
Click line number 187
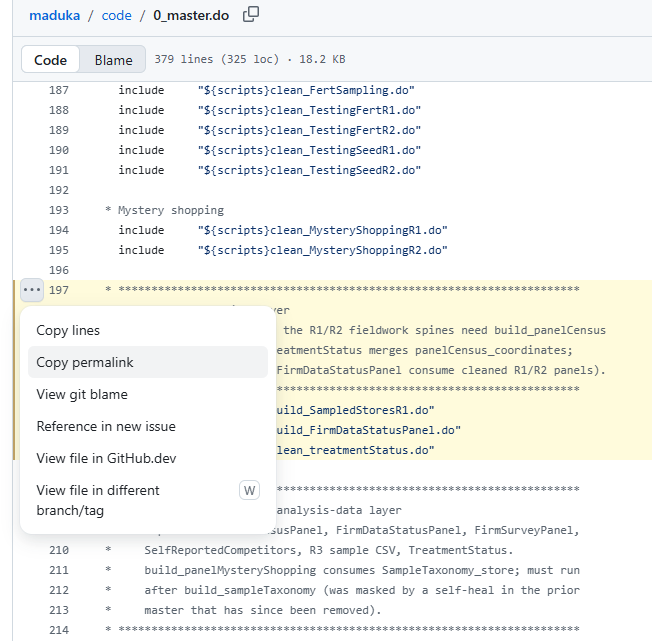point(59,90)
